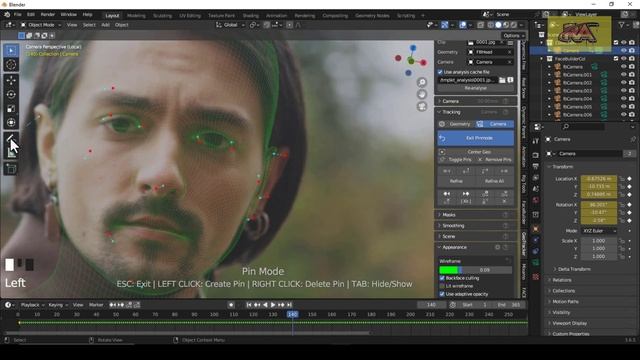This screenshot has height=360, width=640.
Task: Click the Remove Pins button
Action: 495,160
